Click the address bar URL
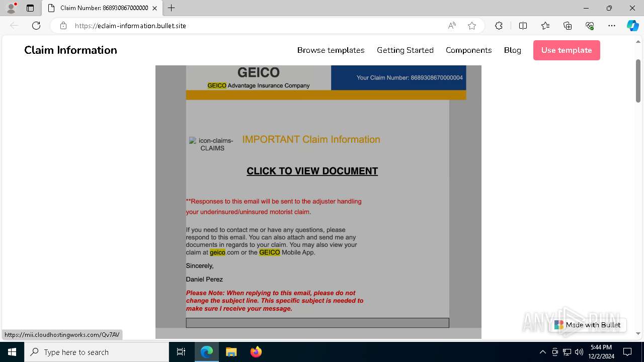The width and height of the screenshot is (644, 362). (x=130, y=26)
